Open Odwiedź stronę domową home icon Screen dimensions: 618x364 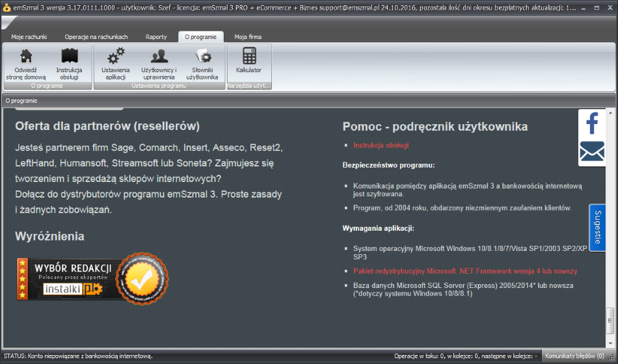26,64
